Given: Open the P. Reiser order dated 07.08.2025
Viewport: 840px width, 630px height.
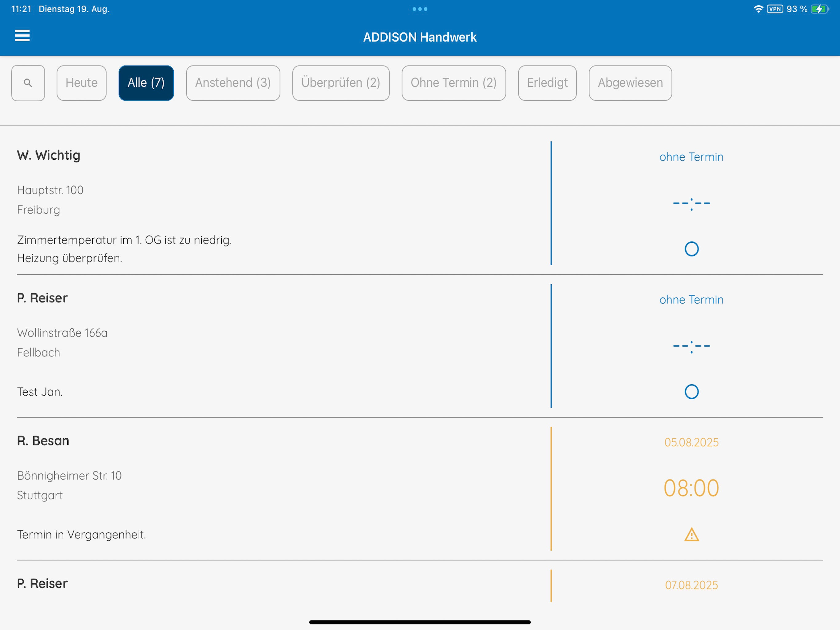Looking at the screenshot, I should coord(420,585).
